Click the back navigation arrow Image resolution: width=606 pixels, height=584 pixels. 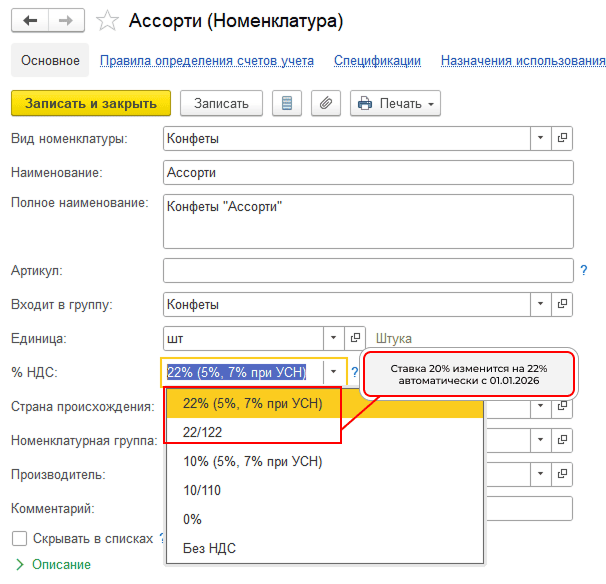[x=30, y=21]
